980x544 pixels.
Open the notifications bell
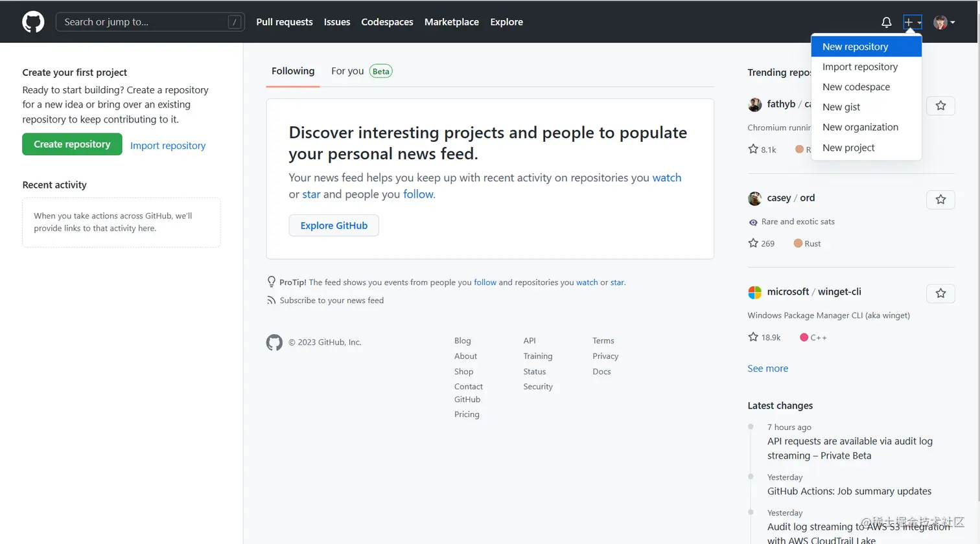886,22
